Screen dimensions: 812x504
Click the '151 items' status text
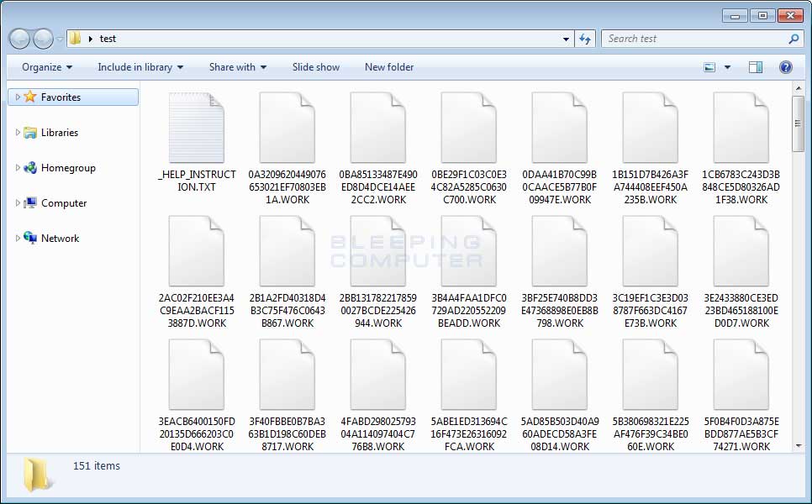click(x=97, y=465)
